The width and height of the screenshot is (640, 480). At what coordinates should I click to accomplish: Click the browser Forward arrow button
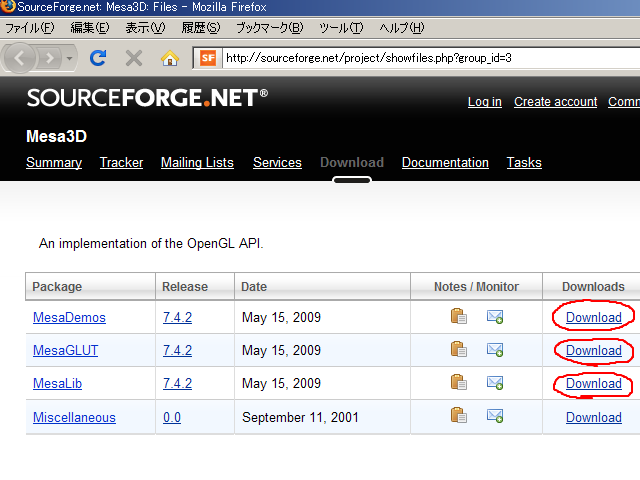[49, 58]
